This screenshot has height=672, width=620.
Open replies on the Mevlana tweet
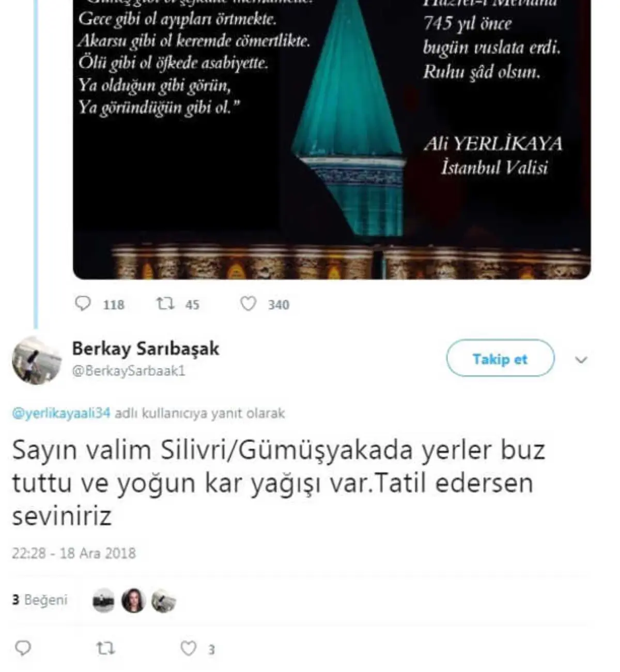(83, 303)
